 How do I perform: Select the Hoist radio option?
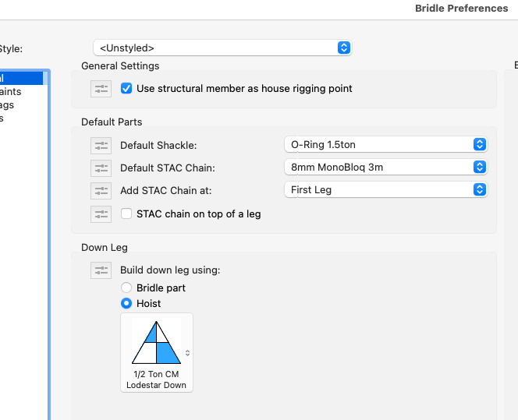coord(126,303)
